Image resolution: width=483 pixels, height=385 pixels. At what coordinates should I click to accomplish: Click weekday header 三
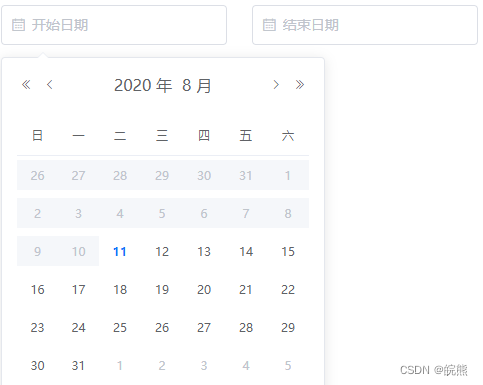point(162,136)
